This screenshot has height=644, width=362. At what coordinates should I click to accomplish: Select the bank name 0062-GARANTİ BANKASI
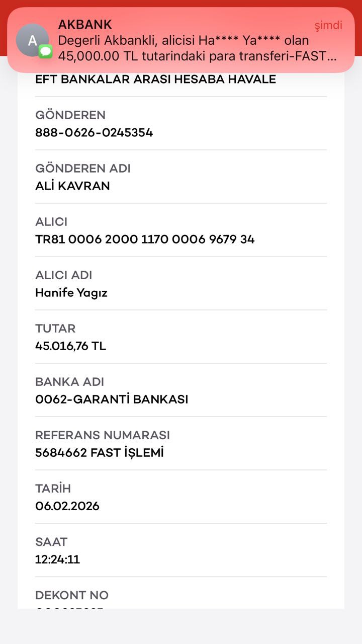coord(112,399)
